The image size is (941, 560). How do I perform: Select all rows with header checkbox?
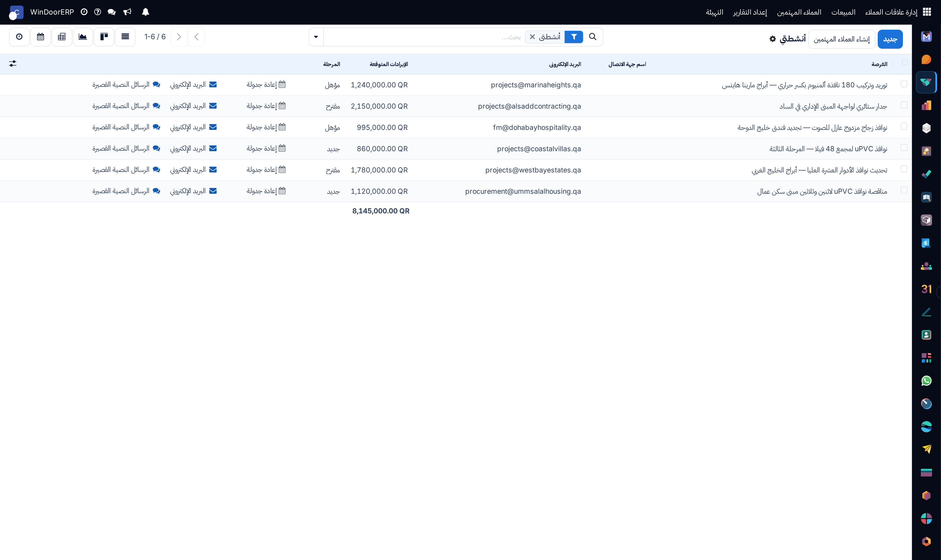pyautogui.click(x=904, y=62)
